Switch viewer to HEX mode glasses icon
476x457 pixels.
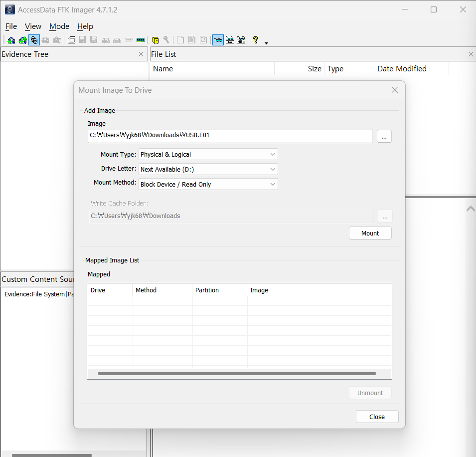241,40
